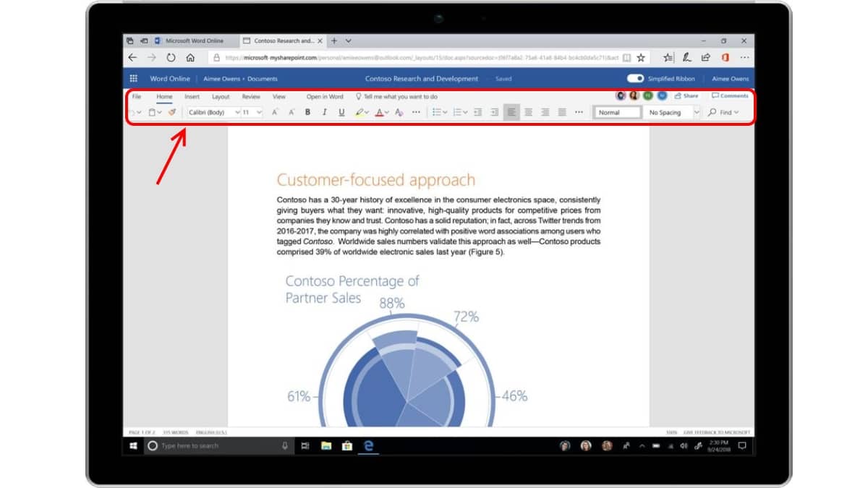Click Find in the ribbon
The image size is (868, 488).
720,112
